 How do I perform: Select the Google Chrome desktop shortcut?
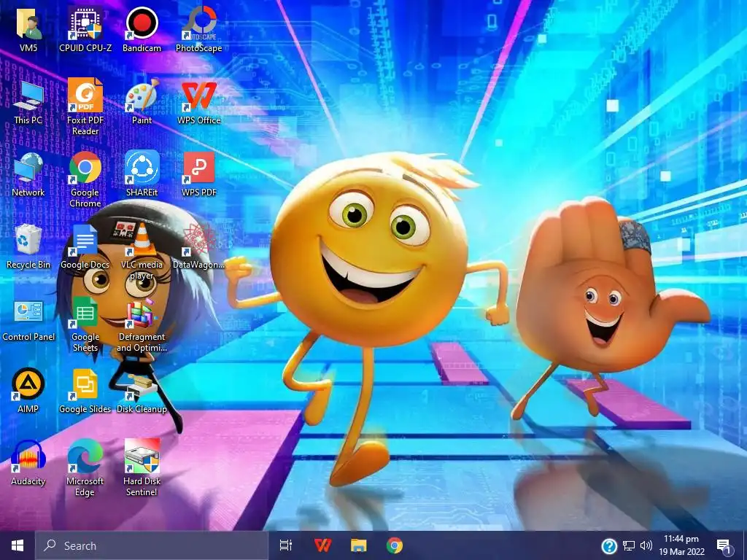pos(85,179)
